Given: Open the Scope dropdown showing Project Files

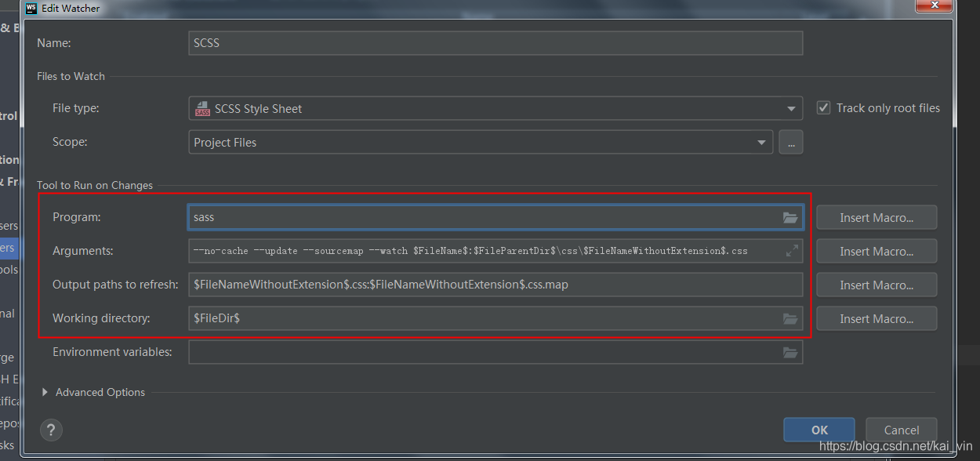Looking at the screenshot, I should tap(481, 142).
